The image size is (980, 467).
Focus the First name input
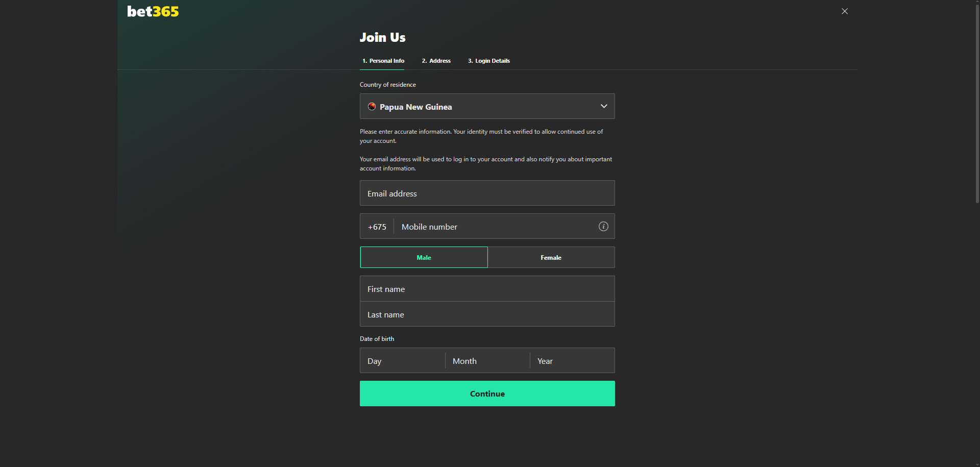(x=486, y=289)
